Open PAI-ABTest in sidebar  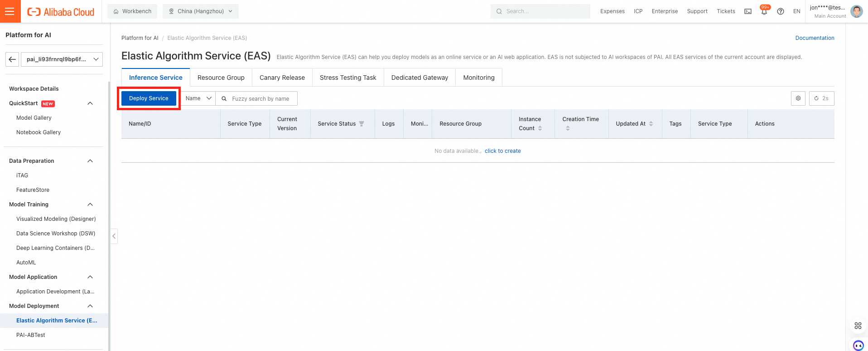[x=31, y=335]
